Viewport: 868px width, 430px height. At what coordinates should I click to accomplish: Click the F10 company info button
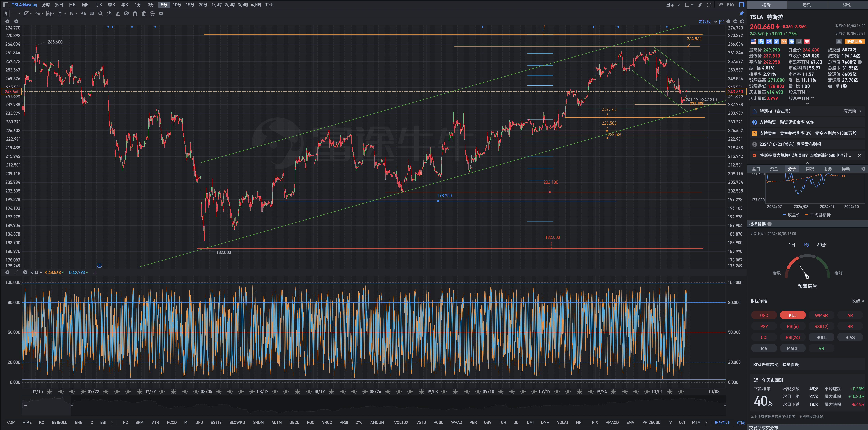click(x=730, y=5)
